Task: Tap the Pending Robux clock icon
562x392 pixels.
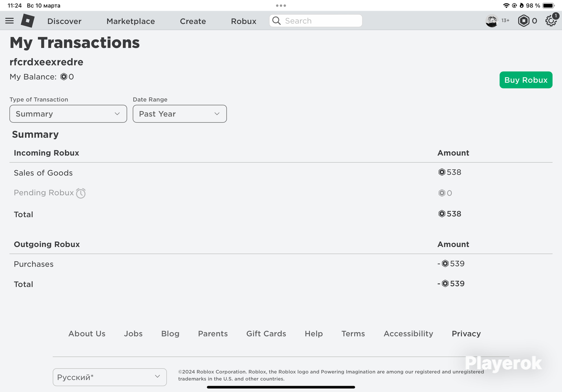Action: tap(81, 193)
